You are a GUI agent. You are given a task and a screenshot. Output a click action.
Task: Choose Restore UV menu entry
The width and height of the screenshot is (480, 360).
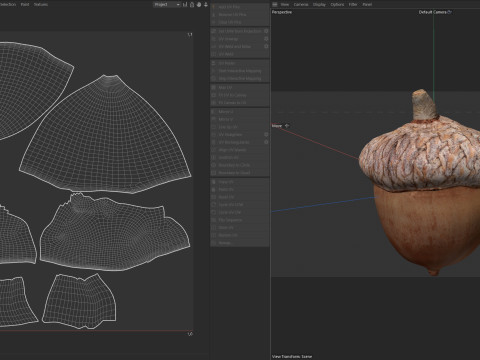240,235
